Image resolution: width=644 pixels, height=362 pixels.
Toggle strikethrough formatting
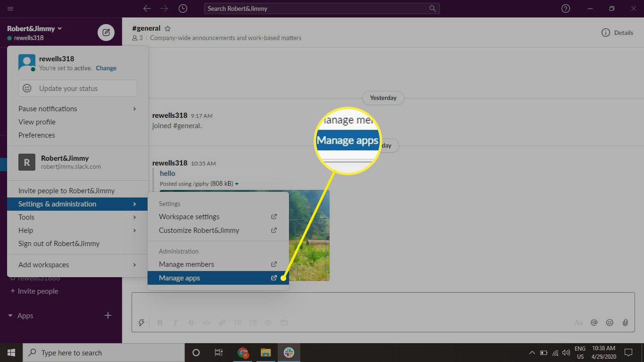[x=191, y=323]
